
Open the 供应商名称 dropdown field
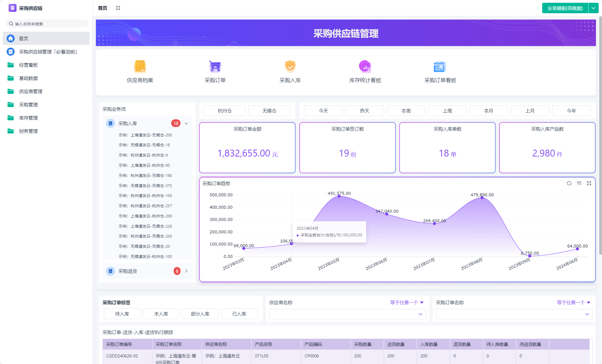(347, 314)
